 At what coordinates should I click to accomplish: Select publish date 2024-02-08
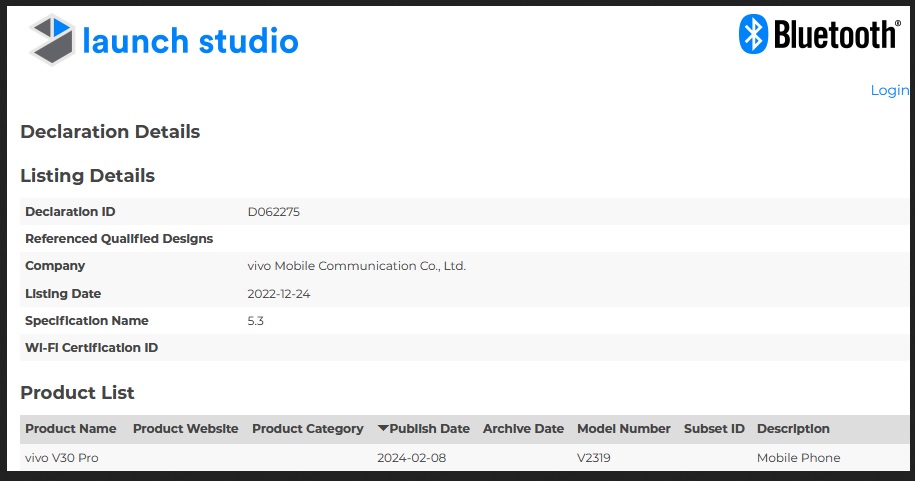[411, 458]
